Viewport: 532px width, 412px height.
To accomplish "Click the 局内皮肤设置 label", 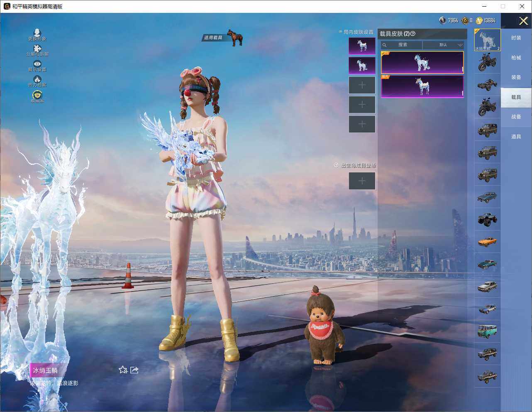I will [359, 32].
